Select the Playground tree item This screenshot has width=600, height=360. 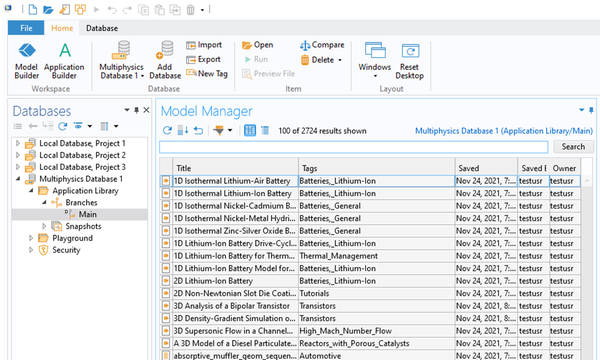(72, 238)
